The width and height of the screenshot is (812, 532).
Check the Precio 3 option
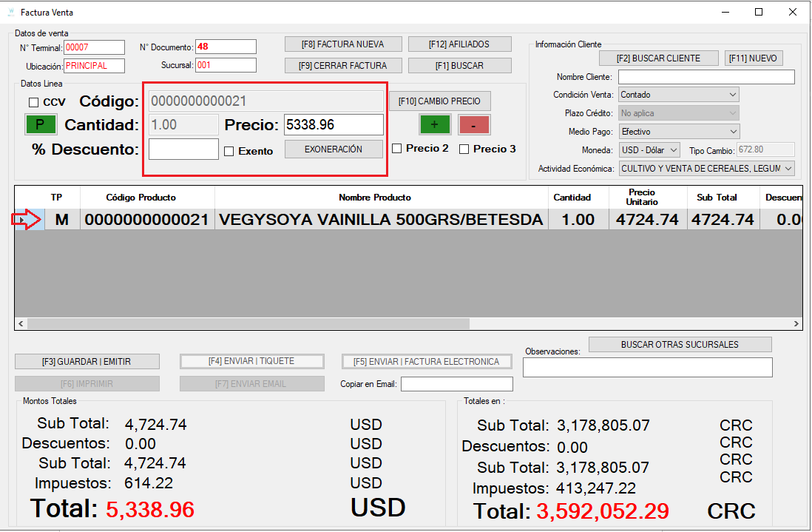pos(464,149)
